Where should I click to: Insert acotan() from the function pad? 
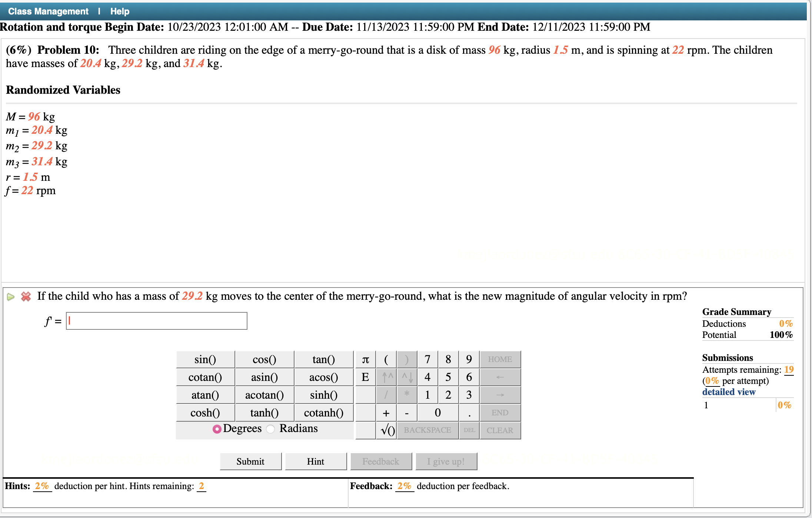264,395
